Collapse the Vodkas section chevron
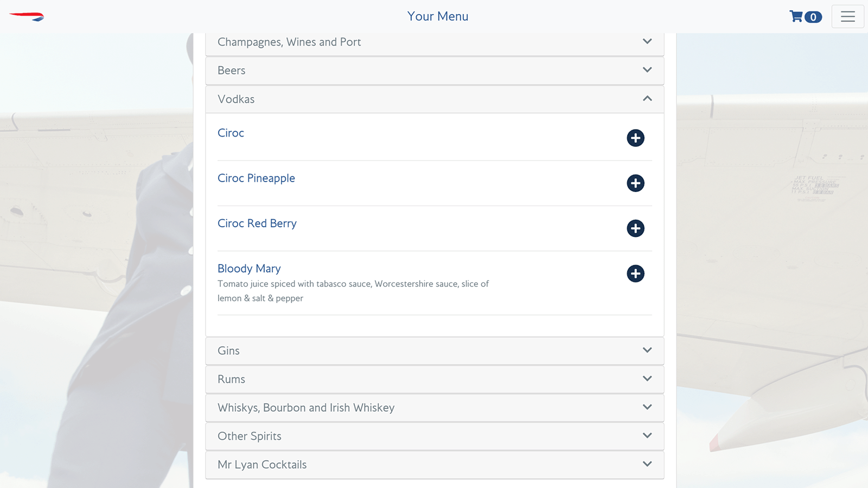Screen dimensions: 868x488 pos(647,99)
